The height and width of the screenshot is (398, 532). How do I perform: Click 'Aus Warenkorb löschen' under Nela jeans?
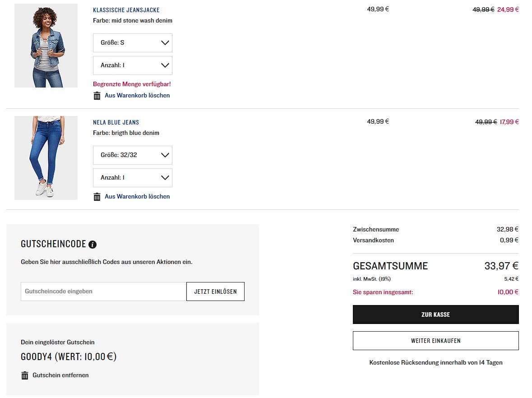[x=137, y=197]
